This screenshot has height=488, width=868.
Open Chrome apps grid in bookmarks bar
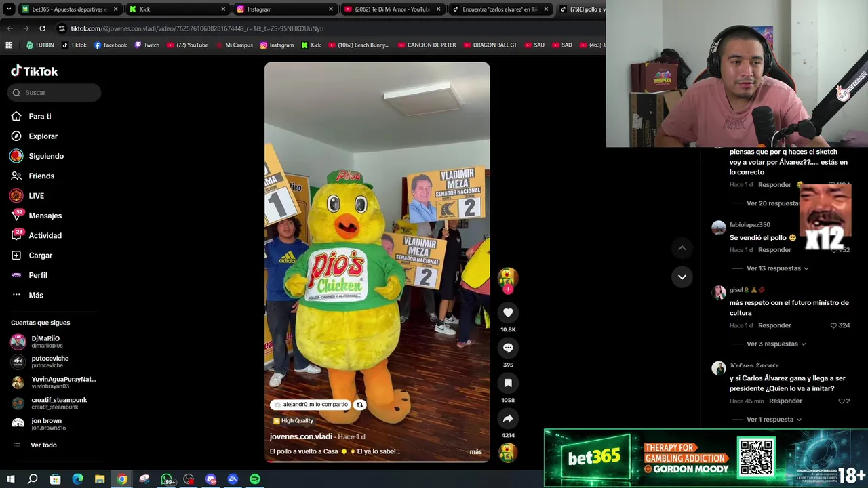click(9, 45)
